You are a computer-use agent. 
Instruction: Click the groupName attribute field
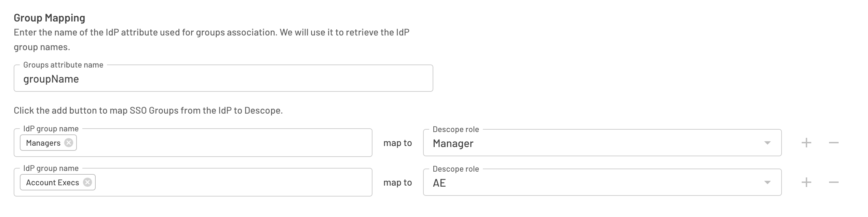pos(222,78)
